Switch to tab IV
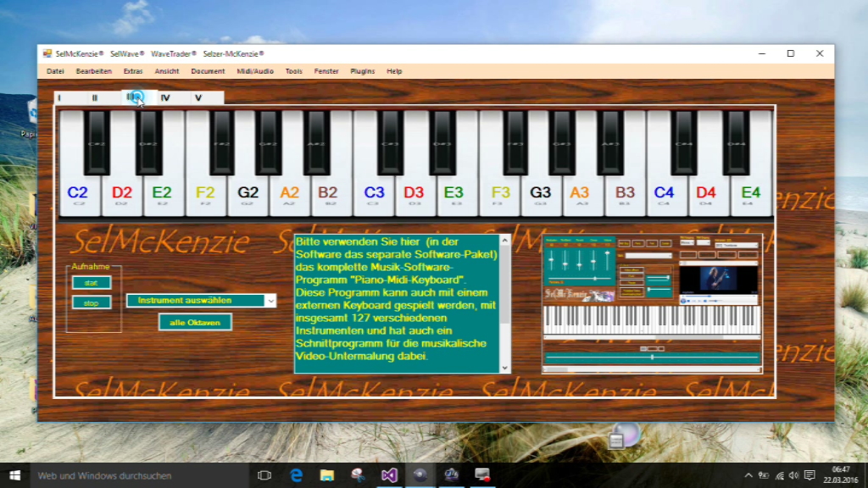 174,98
